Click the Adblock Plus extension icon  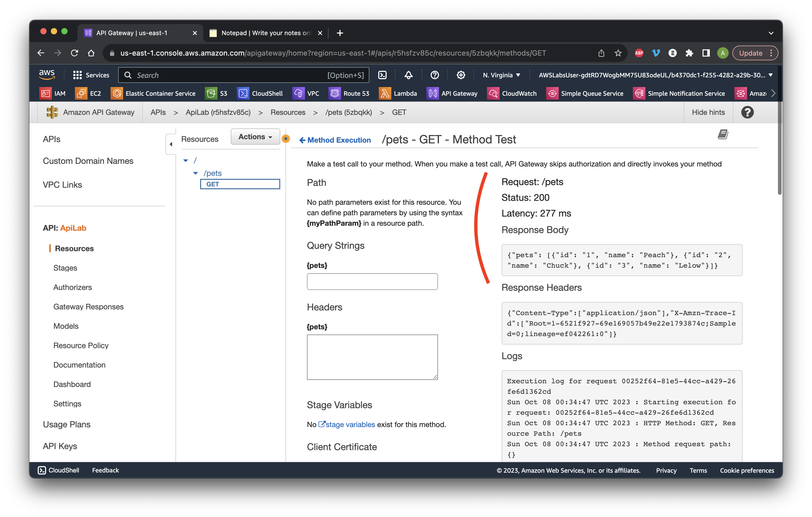click(639, 53)
